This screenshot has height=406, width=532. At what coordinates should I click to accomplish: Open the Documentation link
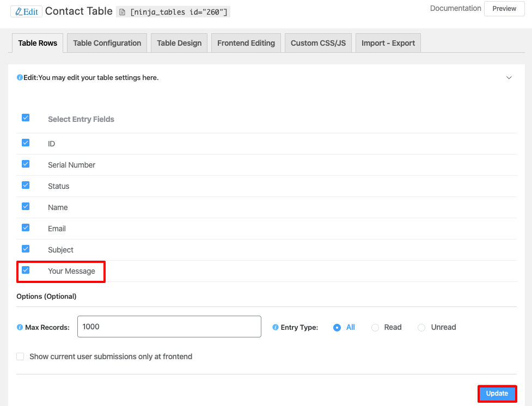(x=455, y=8)
